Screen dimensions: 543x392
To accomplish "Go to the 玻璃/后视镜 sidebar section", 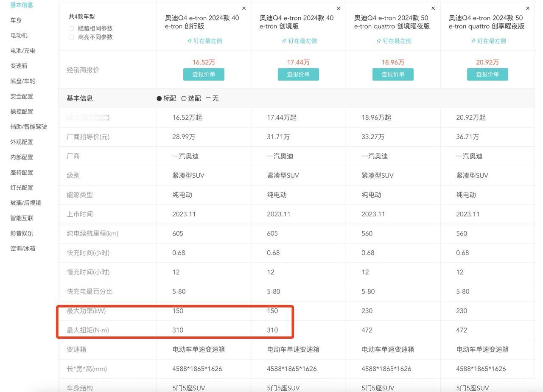I will tap(26, 203).
